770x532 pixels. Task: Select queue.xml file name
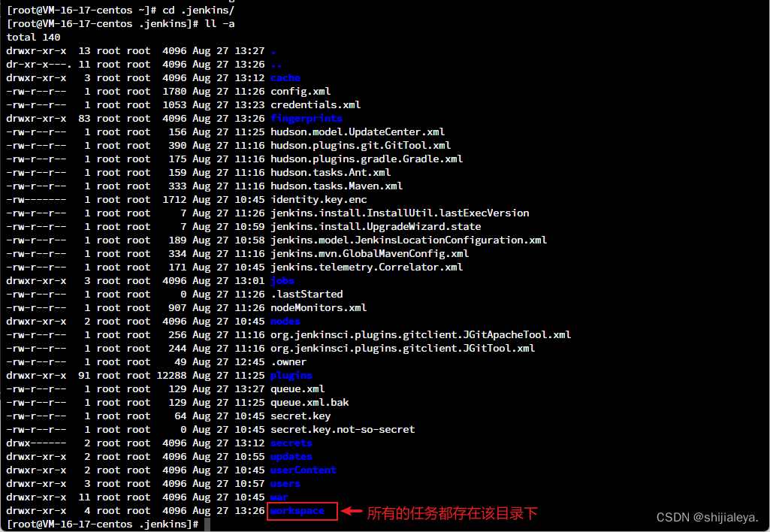pyautogui.click(x=297, y=388)
